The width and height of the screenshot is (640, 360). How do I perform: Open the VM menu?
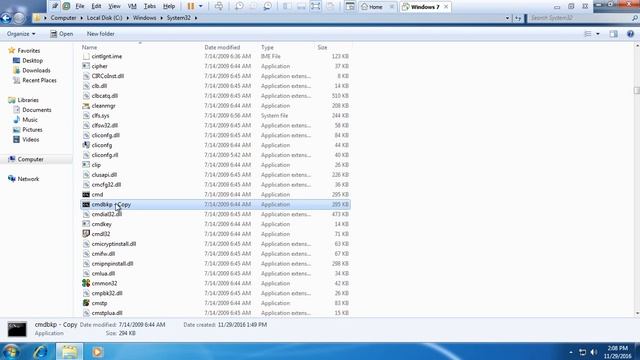(132, 6)
